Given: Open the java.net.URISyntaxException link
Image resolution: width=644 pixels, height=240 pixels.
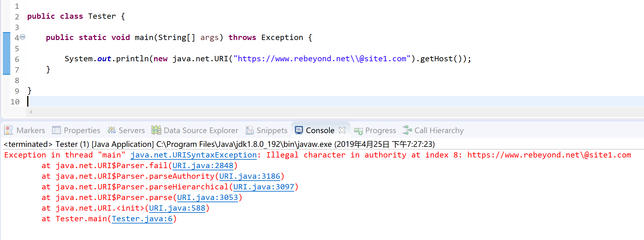Looking at the screenshot, I should point(194,155).
